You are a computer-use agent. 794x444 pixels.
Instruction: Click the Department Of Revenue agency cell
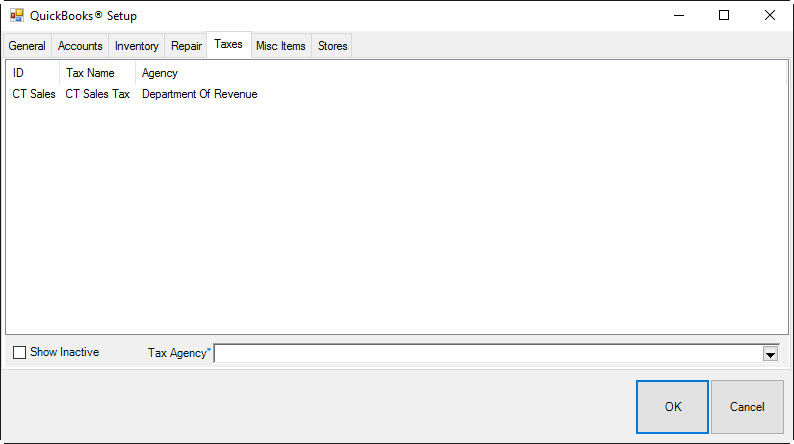pos(199,95)
